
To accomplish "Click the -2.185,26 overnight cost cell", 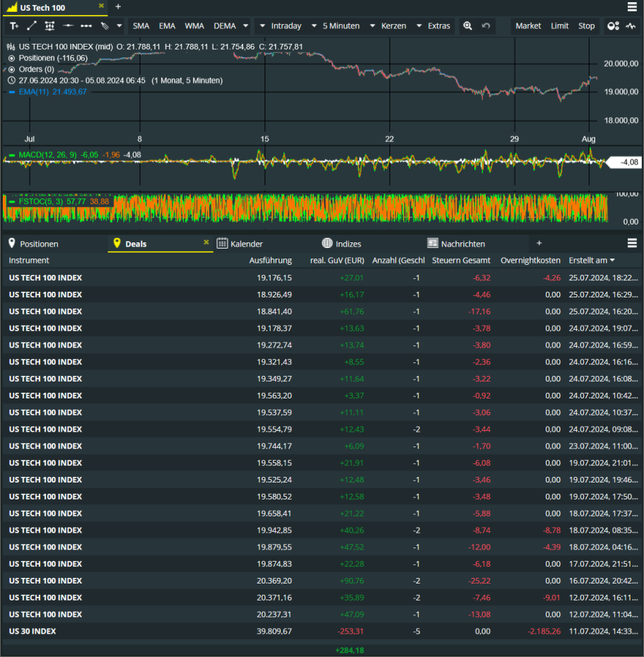I will click(x=544, y=632).
